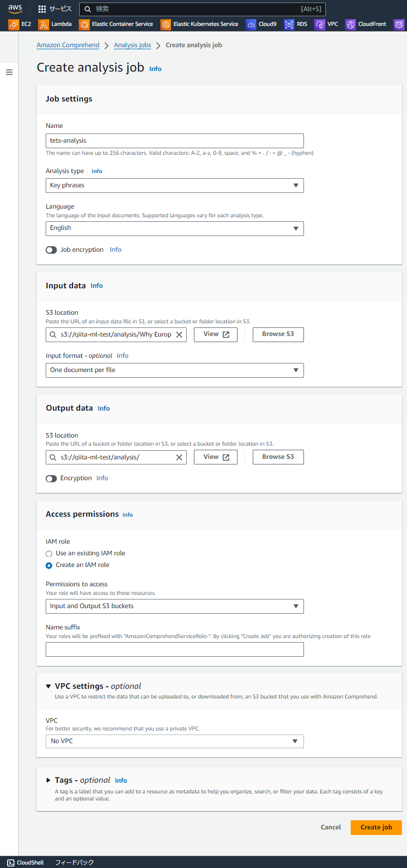Image resolution: width=407 pixels, height=868 pixels.
Task: Select the Use an existing IAM role radio
Action: [x=49, y=553]
